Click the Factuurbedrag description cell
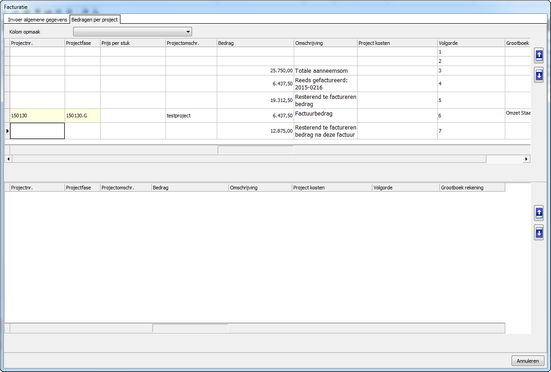This screenshot has height=372, width=551. click(326, 116)
